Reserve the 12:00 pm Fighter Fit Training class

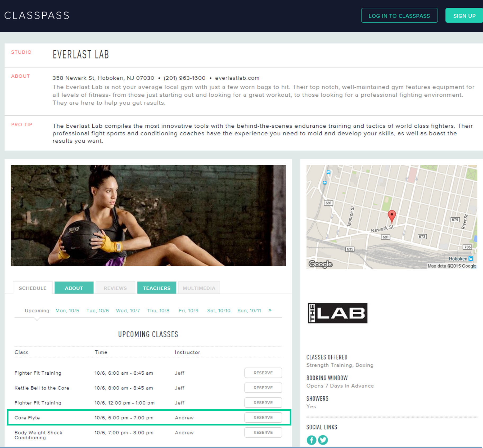coord(263,402)
